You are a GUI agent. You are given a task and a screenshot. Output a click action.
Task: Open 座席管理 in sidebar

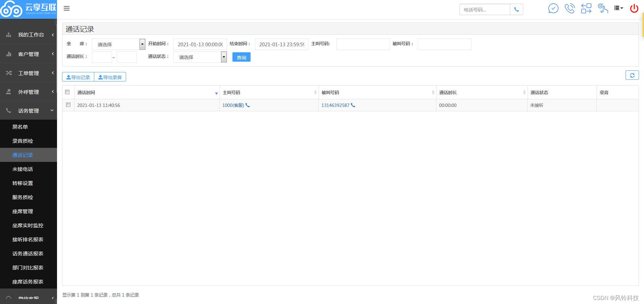(x=29, y=211)
